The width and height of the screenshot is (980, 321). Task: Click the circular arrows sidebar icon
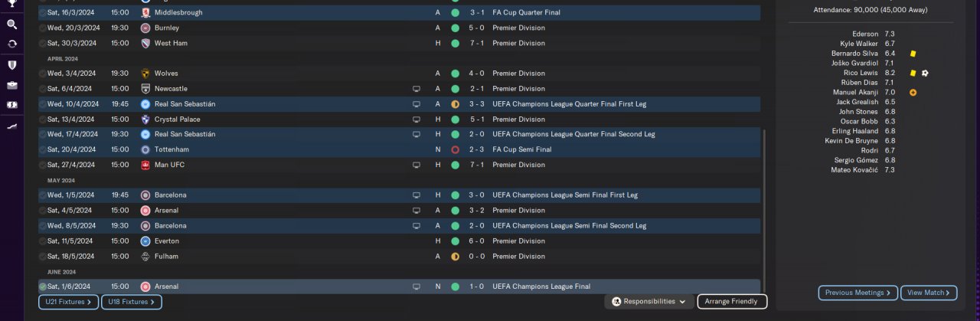pyautogui.click(x=11, y=44)
